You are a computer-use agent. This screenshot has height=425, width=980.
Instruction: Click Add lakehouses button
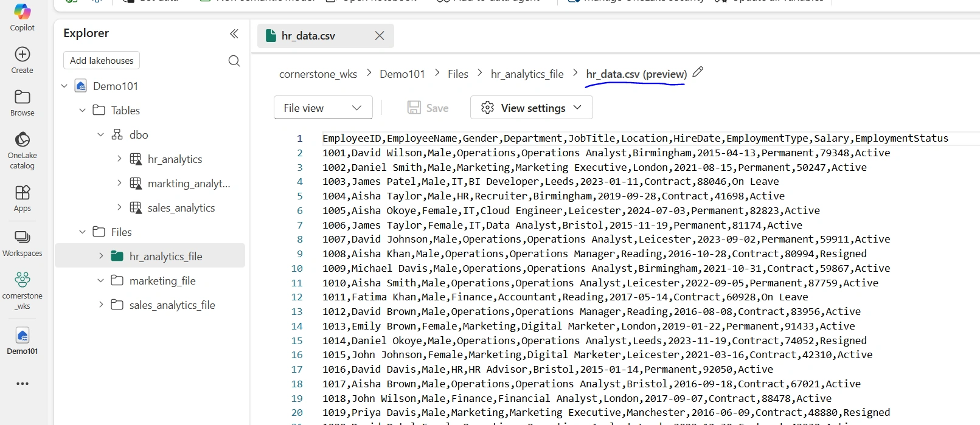tap(102, 61)
